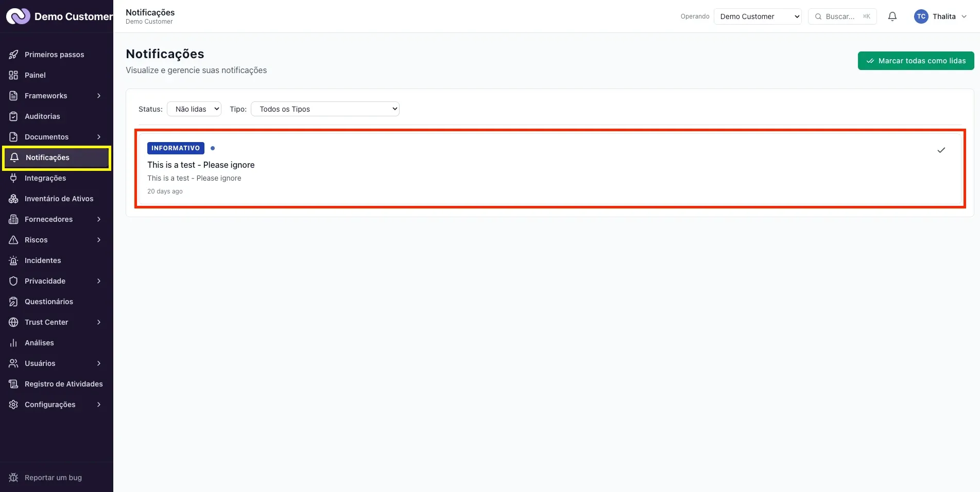Click the Registro de Atividades icon
Screen dimensions: 980x492
click(x=13, y=384)
